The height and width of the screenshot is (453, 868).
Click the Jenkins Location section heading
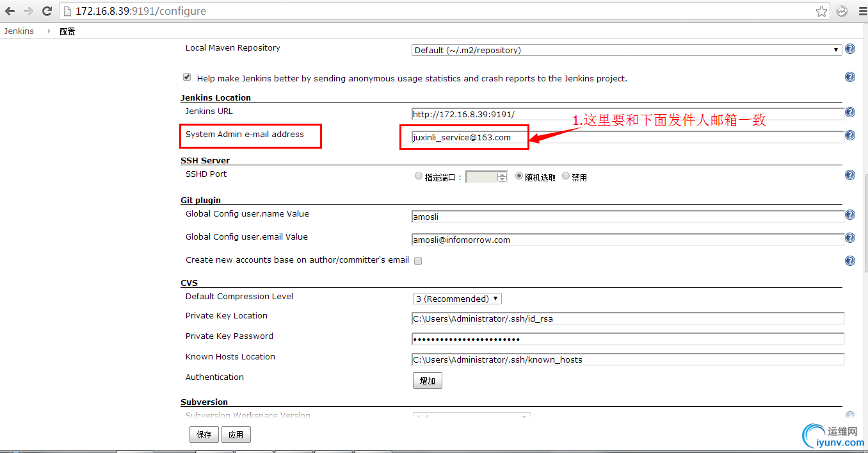click(x=216, y=97)
